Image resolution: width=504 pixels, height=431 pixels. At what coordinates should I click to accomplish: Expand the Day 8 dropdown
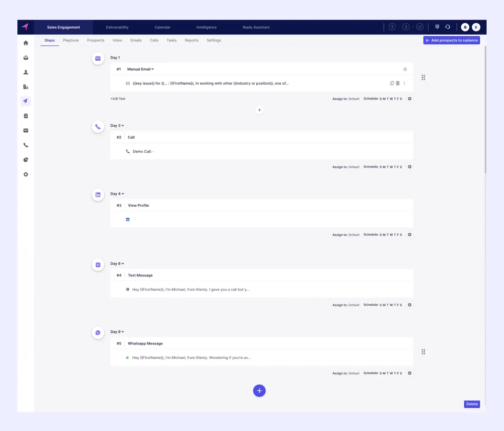[117, 264]
